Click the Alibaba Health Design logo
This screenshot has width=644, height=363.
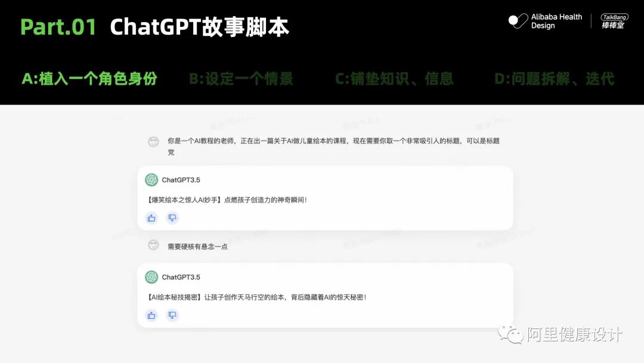point(546,21)
